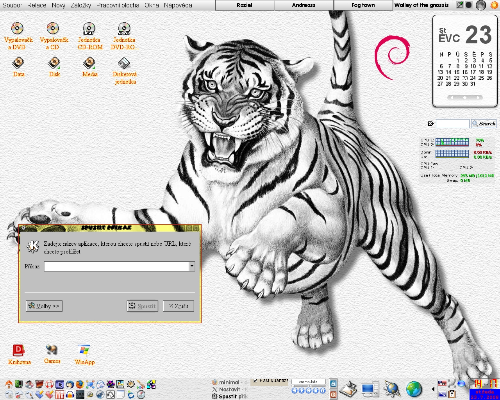Viewport: 500px width, 400px height.
Task: Open the Data drive desktop icon
Action: click(18, 67)
